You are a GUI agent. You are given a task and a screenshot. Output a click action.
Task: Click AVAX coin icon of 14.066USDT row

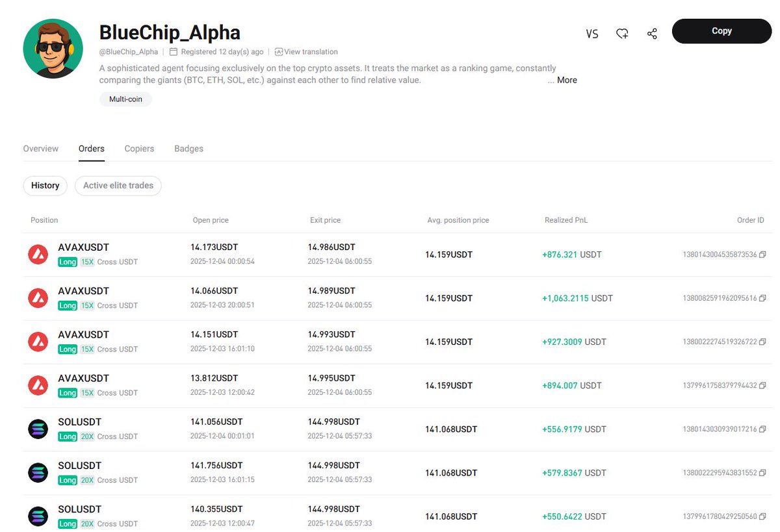click(x=38, y=298)
